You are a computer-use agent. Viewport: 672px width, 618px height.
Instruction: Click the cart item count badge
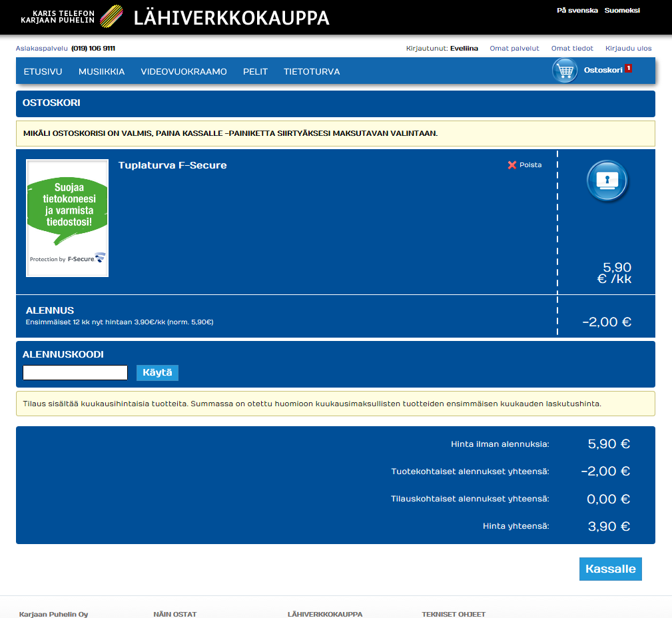628,68
